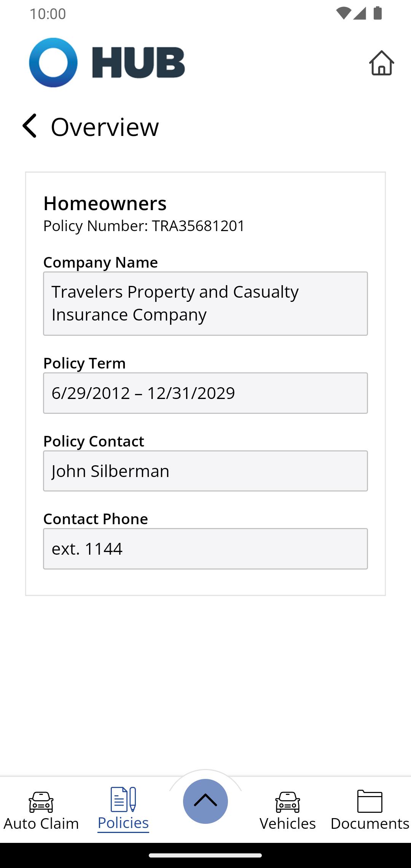Screen dimensions: 411x868
Task: Open the Documents folder icon
Action: pos(370,801)
